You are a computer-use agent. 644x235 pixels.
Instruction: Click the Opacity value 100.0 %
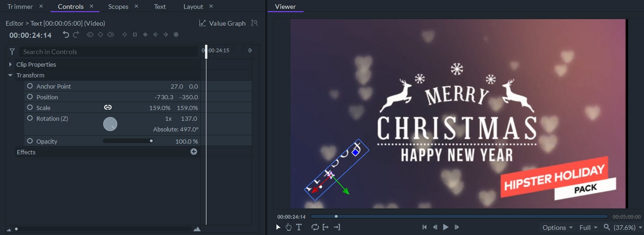186,141
